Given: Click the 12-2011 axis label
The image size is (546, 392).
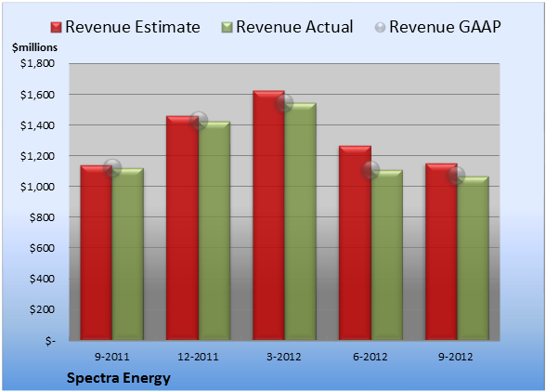Looking at the screenshot, I should (x=198, y=357).
